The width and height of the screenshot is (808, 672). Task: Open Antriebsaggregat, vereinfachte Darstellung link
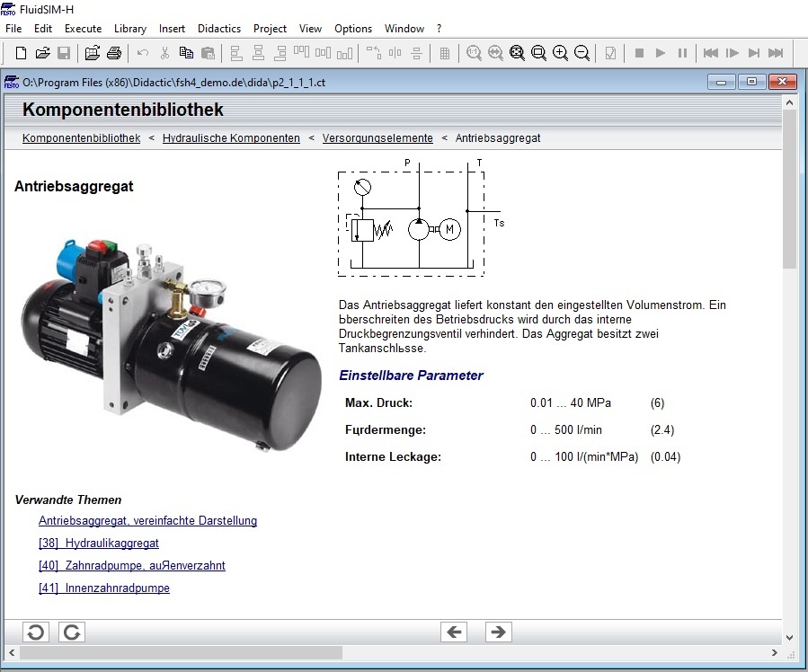148,520
